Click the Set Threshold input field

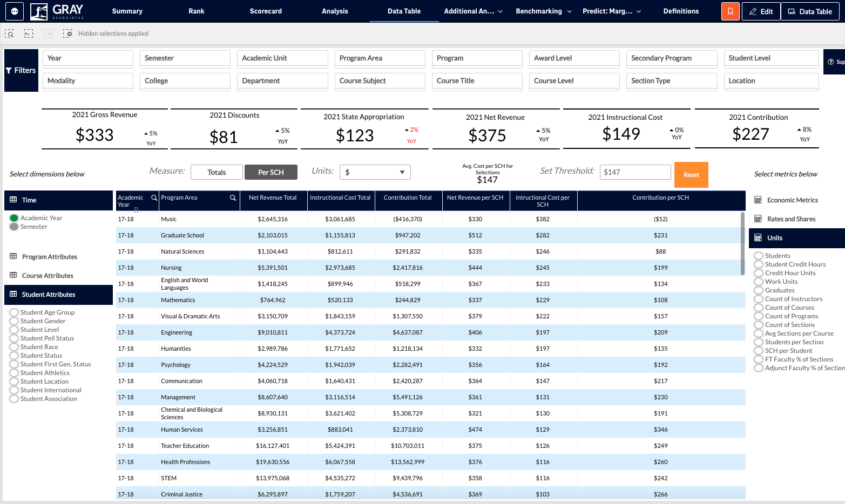(x=635, y=172)
